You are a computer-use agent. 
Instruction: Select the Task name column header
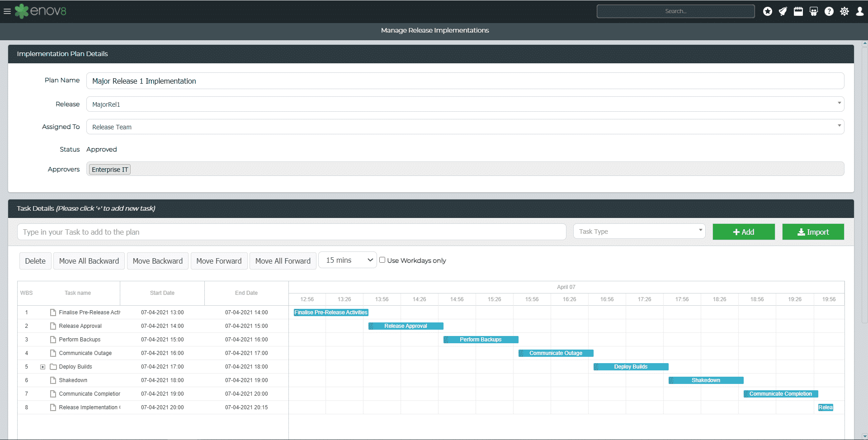coord(77,293)
